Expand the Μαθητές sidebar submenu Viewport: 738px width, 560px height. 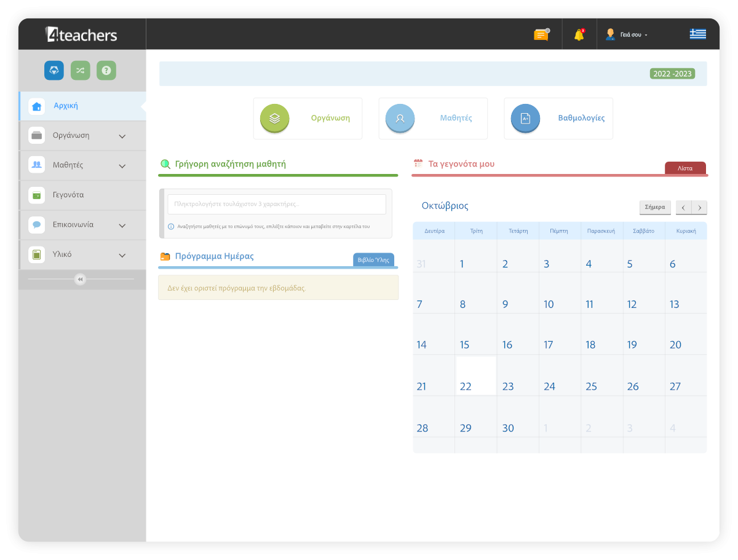point(122,166)
